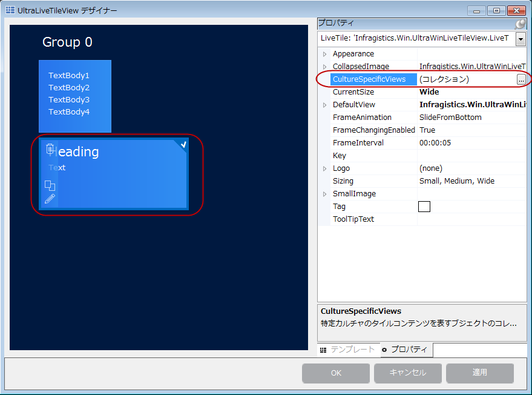Expand the SmallImage property group
Viewport: 532px width, 395px height.
click(x=324, y=193)
